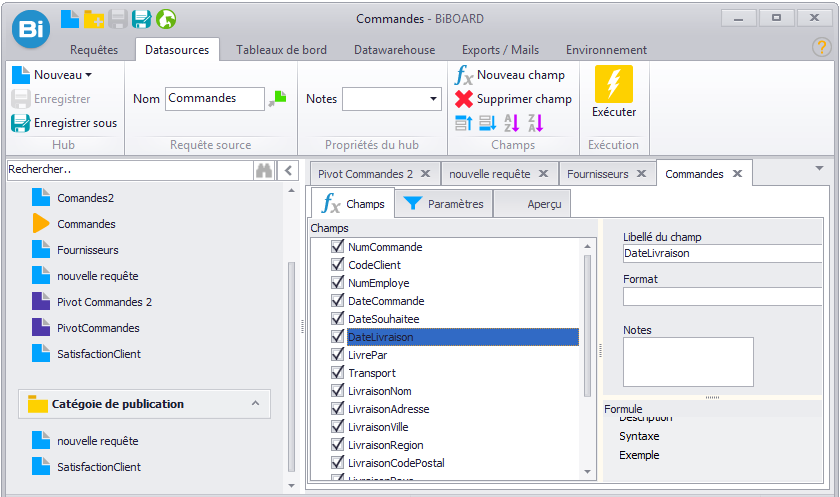Screen dimensions: 840x497
Task: Switch to the Aperçu tab
Action: 532,204
